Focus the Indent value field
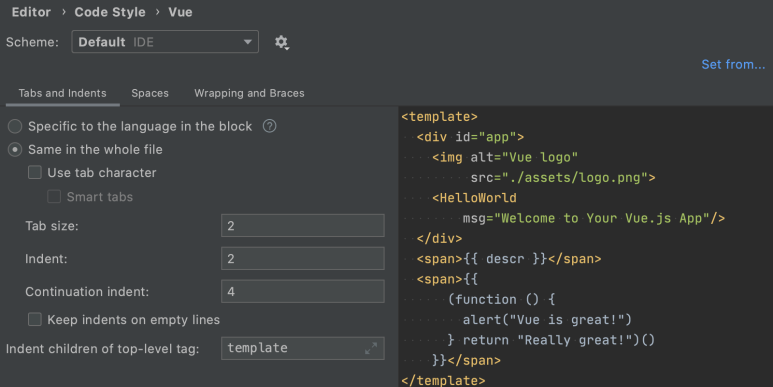The height and width of the screenshot is (387, 773). click(x=303, y=258)
